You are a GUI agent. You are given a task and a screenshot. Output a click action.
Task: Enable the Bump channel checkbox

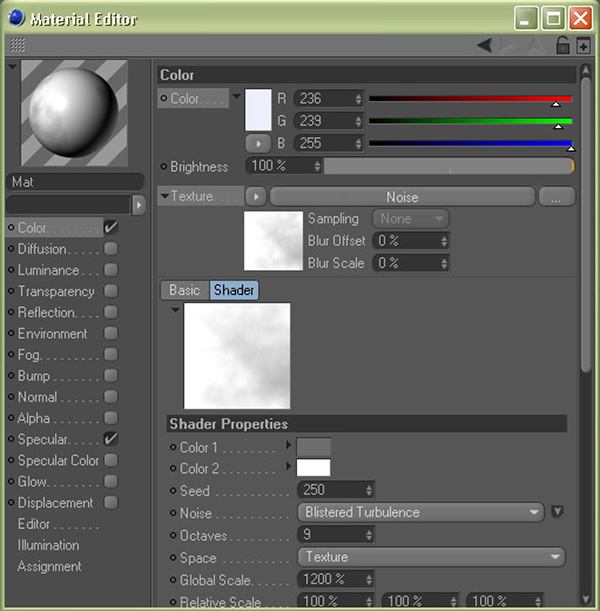click(111, 376)
